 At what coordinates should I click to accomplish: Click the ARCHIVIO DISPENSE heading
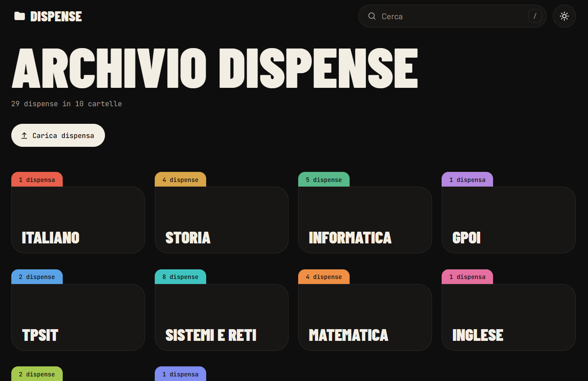215,68
